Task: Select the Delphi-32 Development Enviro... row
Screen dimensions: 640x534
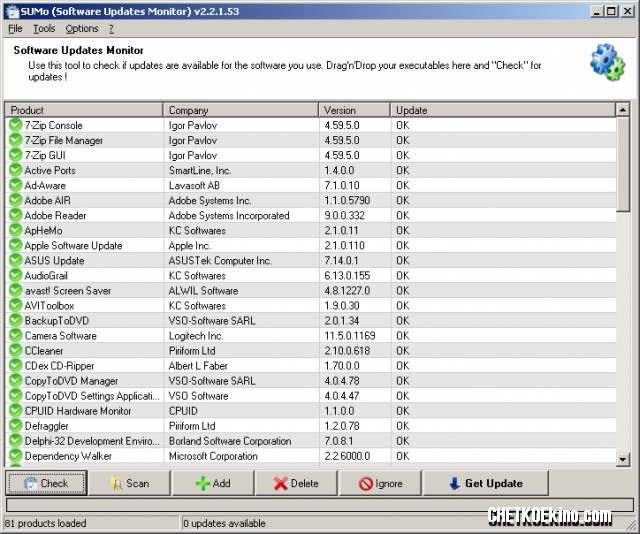Action: (311, 441)
